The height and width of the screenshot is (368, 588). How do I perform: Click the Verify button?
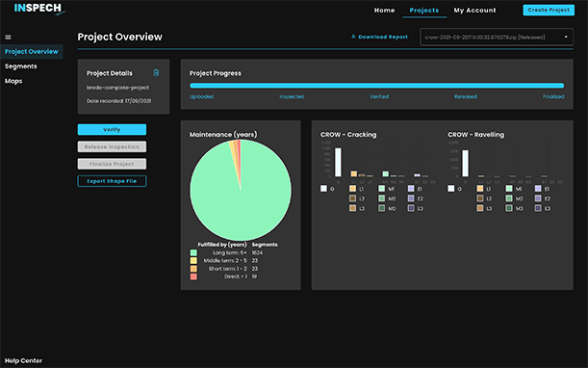tap(112, 129)
